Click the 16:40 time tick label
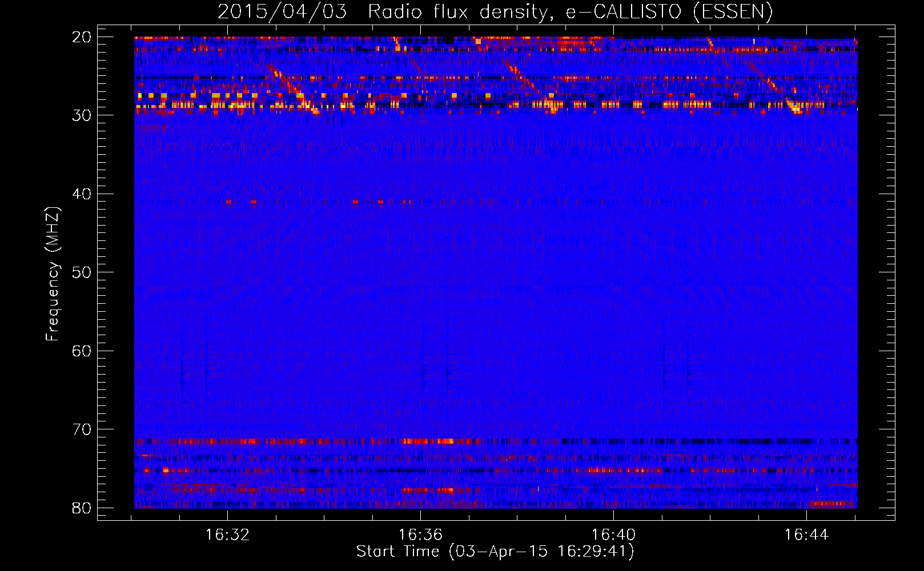924x571 pixels. (613, 535)
